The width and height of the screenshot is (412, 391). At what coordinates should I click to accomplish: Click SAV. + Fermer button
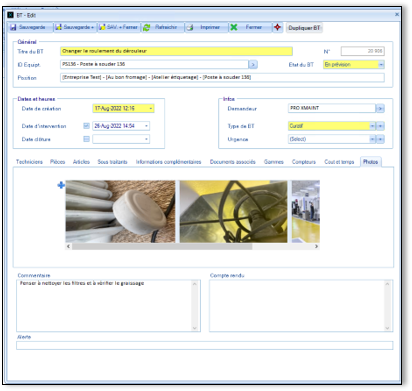click(119, 27)
